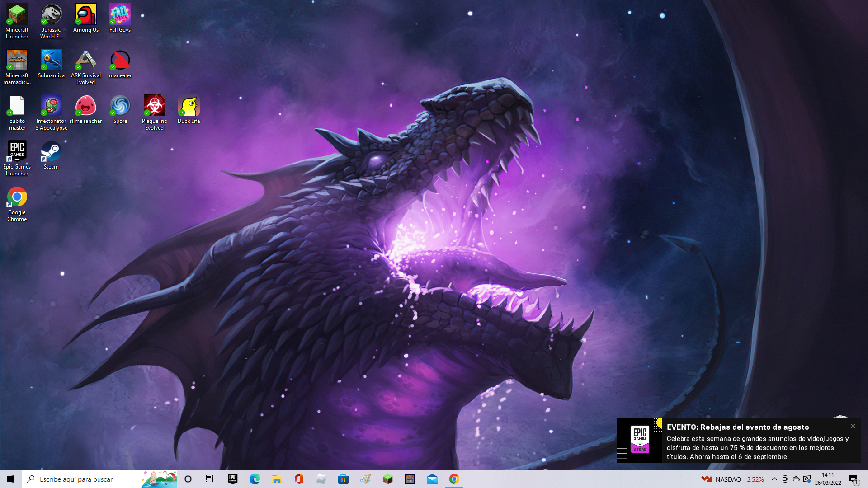This screenshot has height=488, width=868.
Task: Open Microsoft Office from the taskbar
Action: click(299, 479)
